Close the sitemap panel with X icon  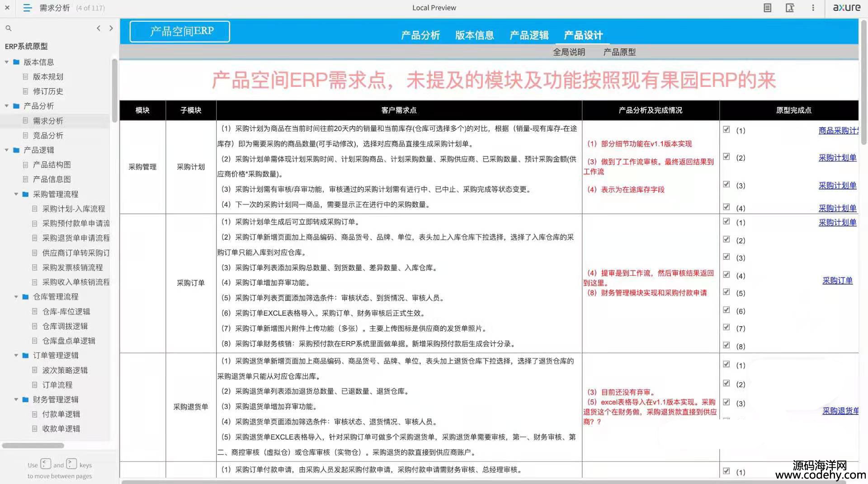[7, 8]
